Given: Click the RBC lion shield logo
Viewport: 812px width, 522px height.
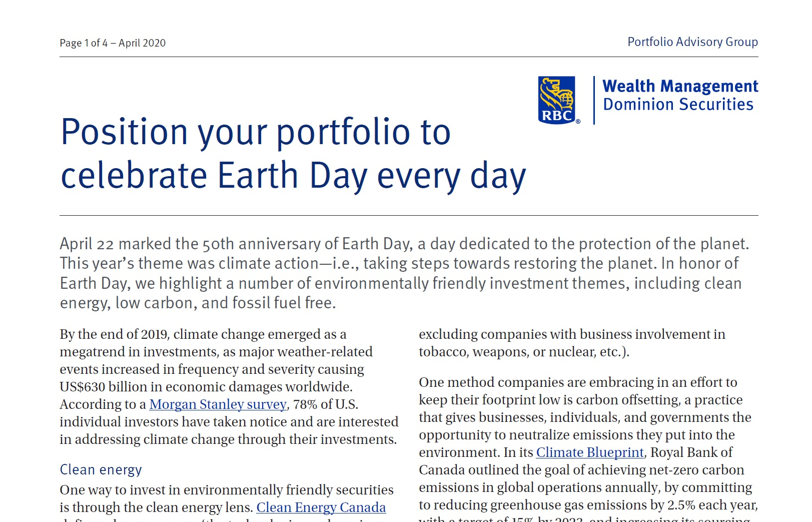Looking at the screenshot, I should [558, 100].
